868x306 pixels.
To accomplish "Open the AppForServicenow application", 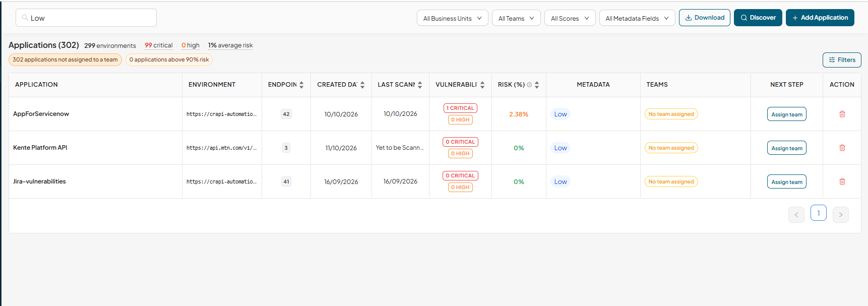I will tap(41, 114).
